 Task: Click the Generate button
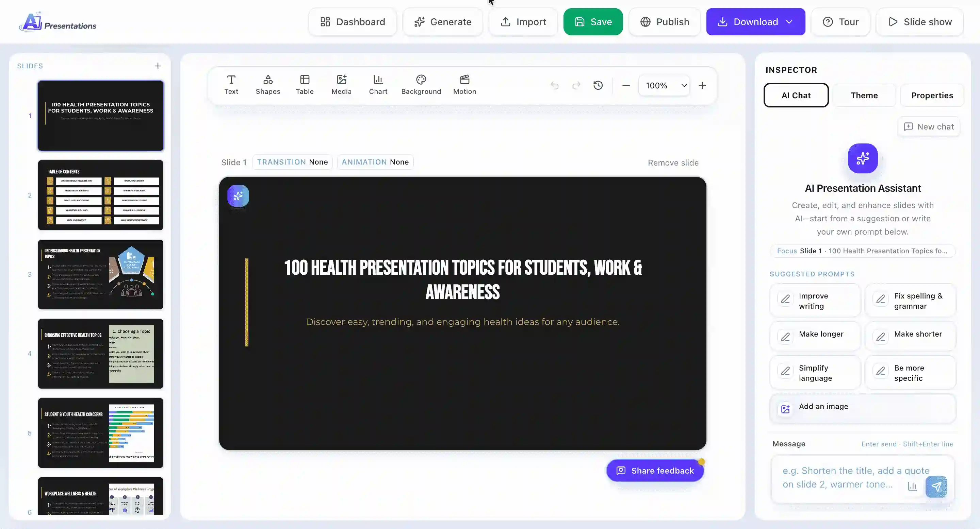[x=443, y=22]
